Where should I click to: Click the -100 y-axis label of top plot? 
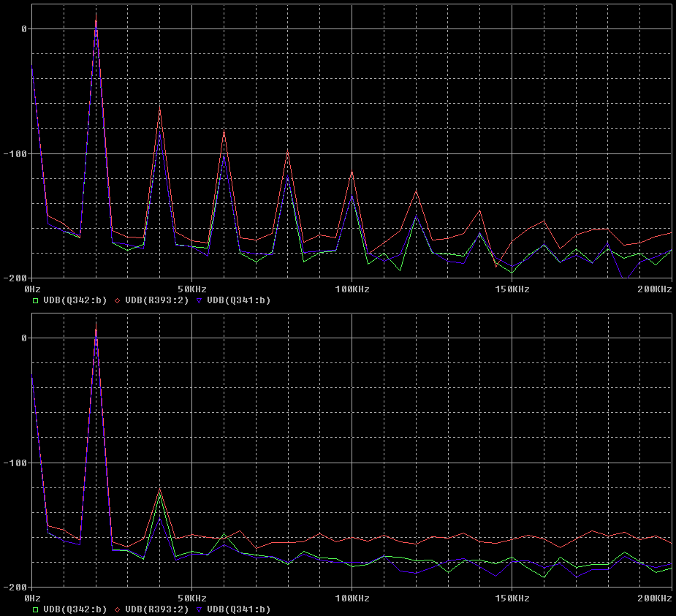click(x=15, y=154)
